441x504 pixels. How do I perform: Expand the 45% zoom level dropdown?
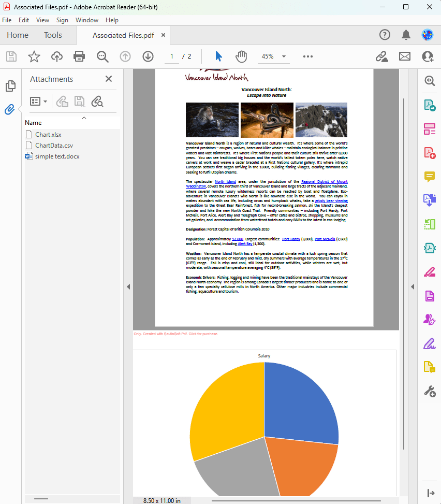click(x=284, y=56)
